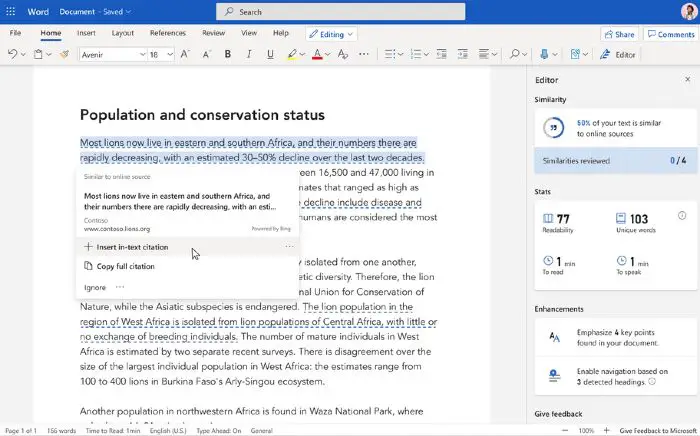This screenshot has width=700, height=436.
Task: Click the Clear Formatting icon
Action: click(343, 54)
